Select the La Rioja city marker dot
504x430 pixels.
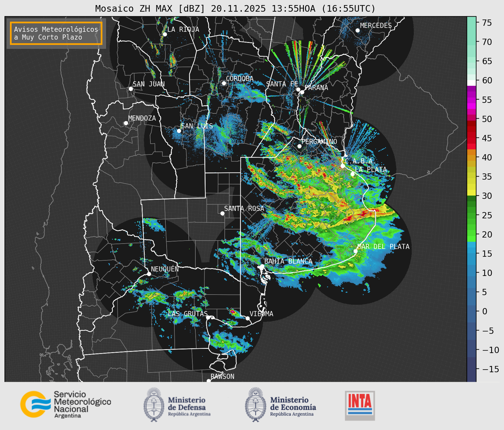(165, 34)
